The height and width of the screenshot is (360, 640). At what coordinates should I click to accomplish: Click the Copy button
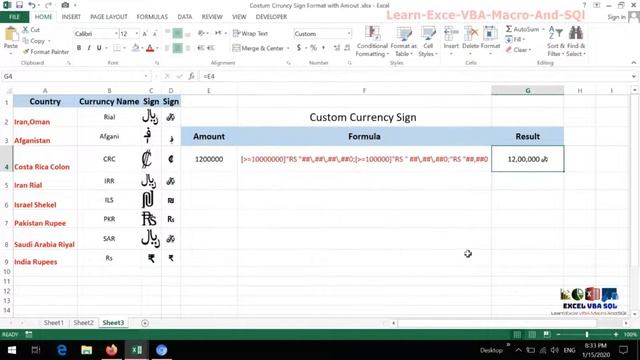click(33, 41)
